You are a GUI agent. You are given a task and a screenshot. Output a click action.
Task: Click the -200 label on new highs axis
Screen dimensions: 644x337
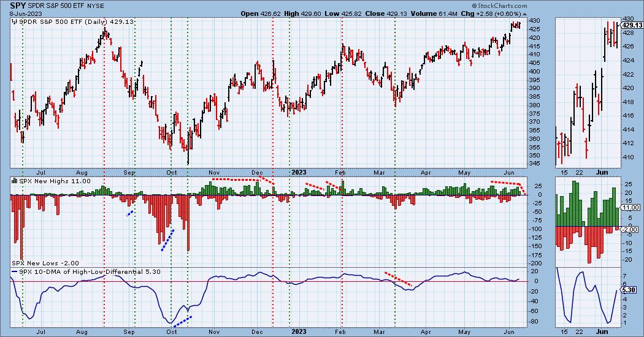coord(536,263)
